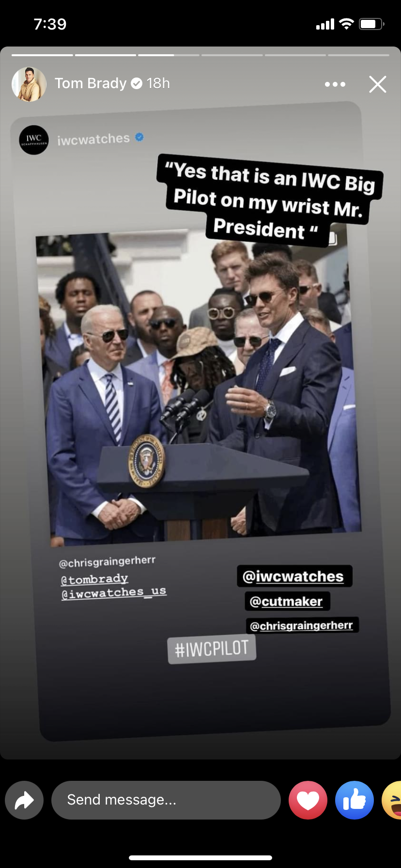Image resolution: width=401 pixels, height=868 pixels.
Task: Open the @iwcwatches_us text mention
Action: point(114,593)
